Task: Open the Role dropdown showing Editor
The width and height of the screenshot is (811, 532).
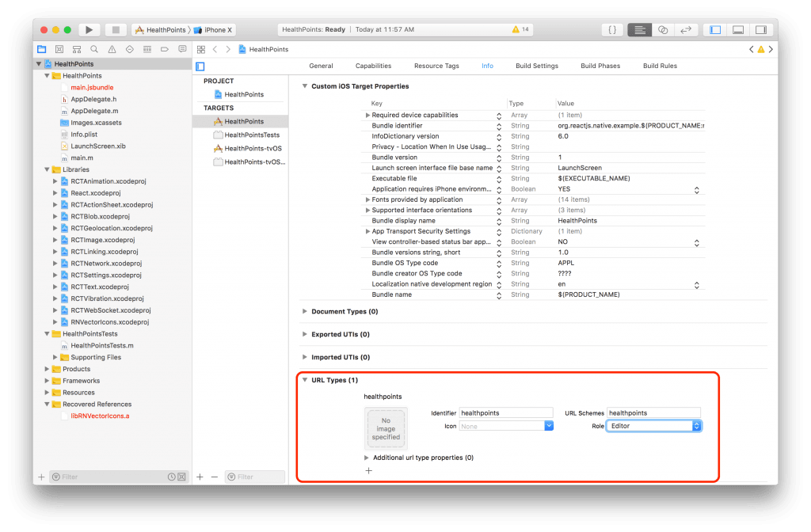Action: coord(653,426)
